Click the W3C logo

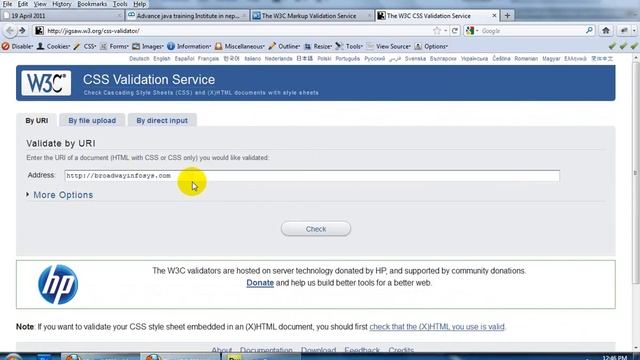pos(46,83)
